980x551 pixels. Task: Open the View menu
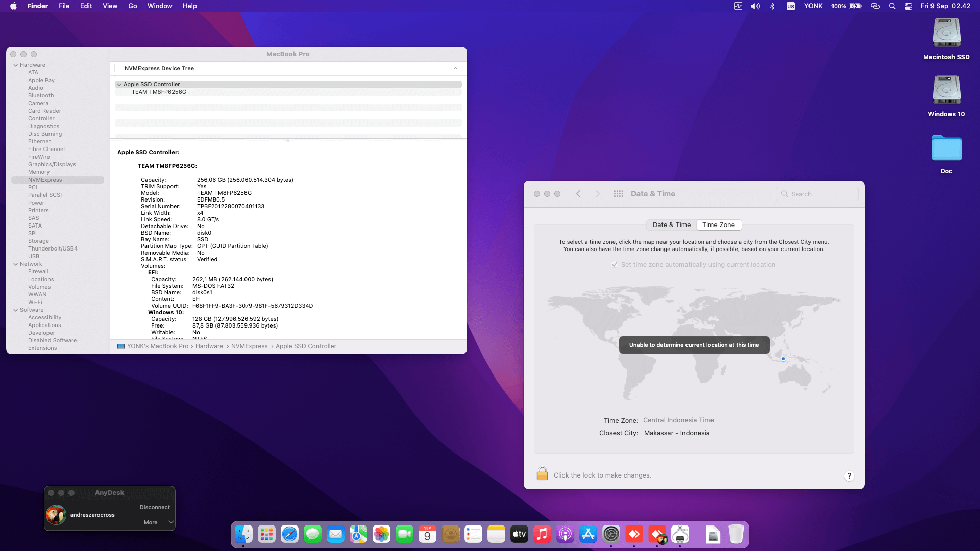[x=110, y=6]
